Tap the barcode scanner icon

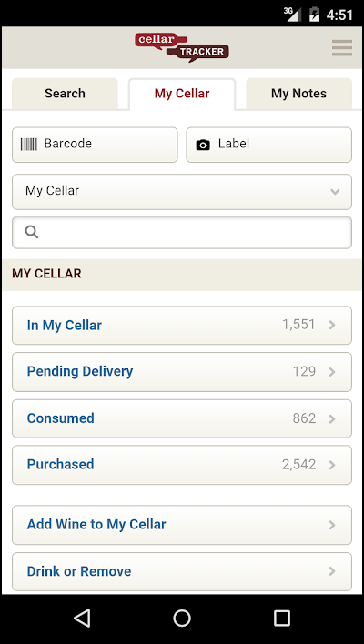click(29, 144)
